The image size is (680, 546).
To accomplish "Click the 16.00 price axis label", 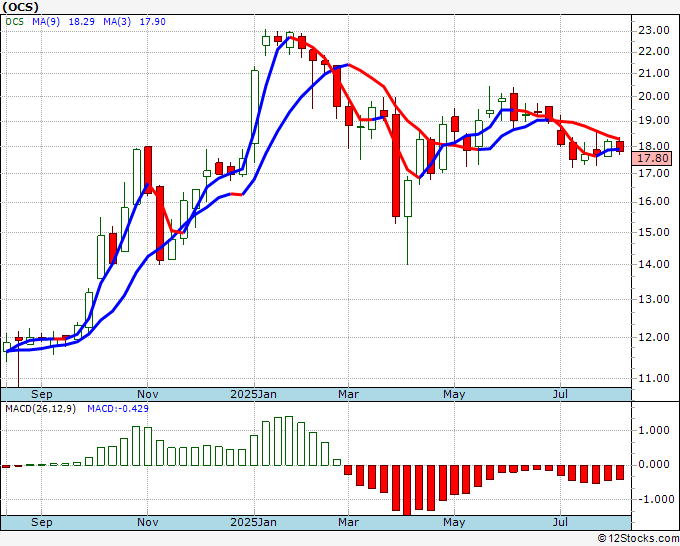I will 653,201.
